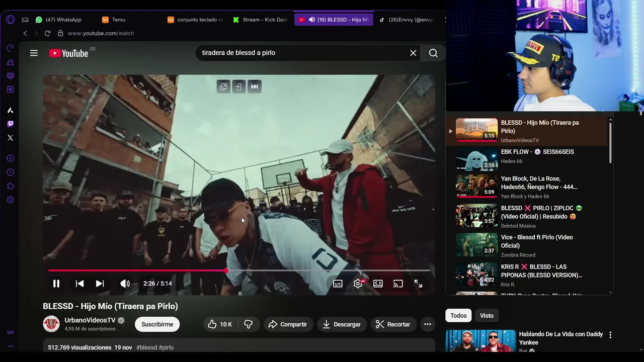Go to YouTube home via logo
The width and height of the screenshot is (644, 362).
68,53
